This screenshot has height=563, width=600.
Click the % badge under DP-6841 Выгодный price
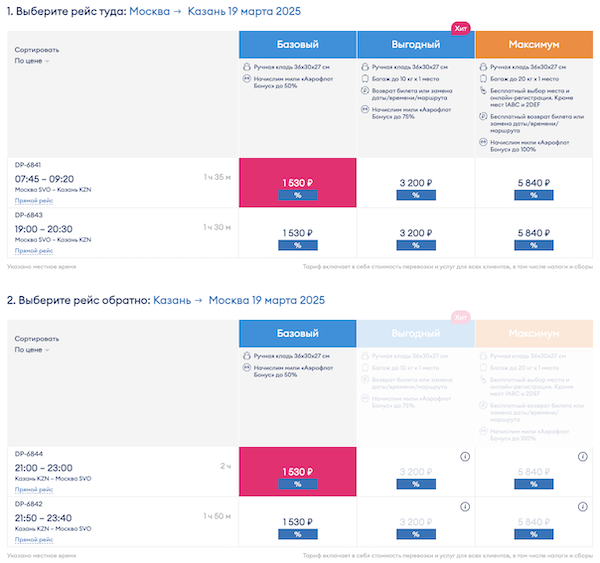click(416, 196)
